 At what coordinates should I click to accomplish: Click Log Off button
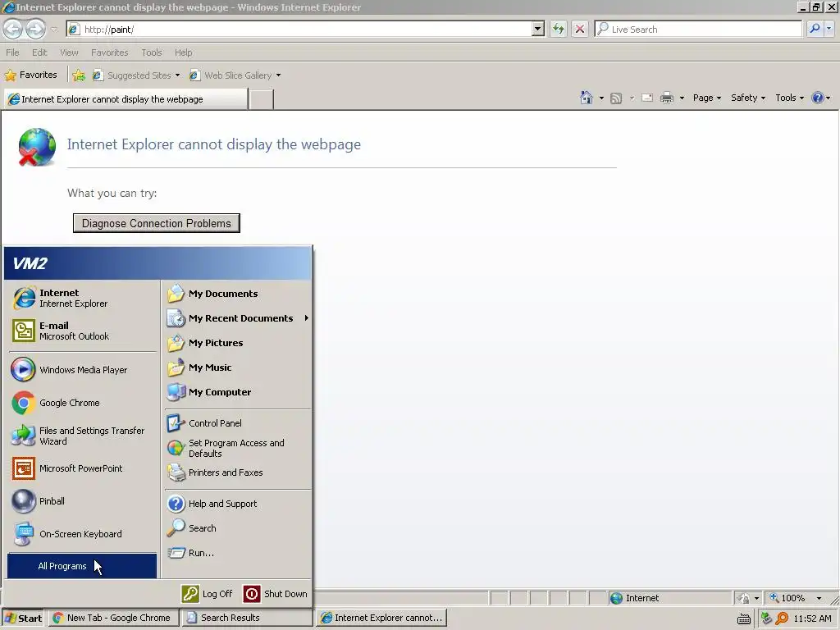tap(208, 594)
